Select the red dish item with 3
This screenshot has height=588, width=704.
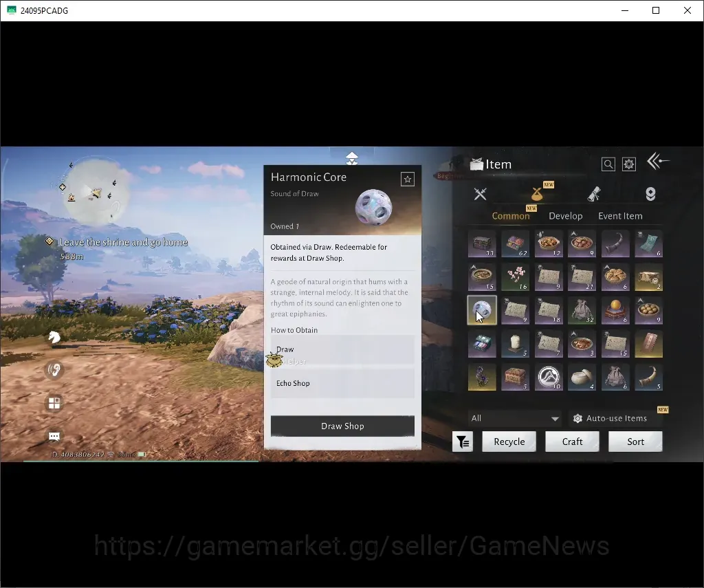(x=582, y=344)
